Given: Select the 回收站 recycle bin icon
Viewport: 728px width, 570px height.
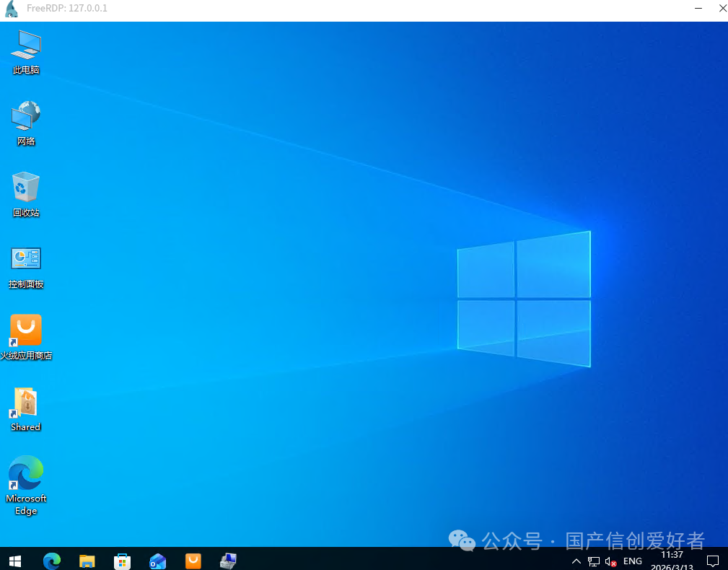Looking at the screenshot, I should pos(26,194).
